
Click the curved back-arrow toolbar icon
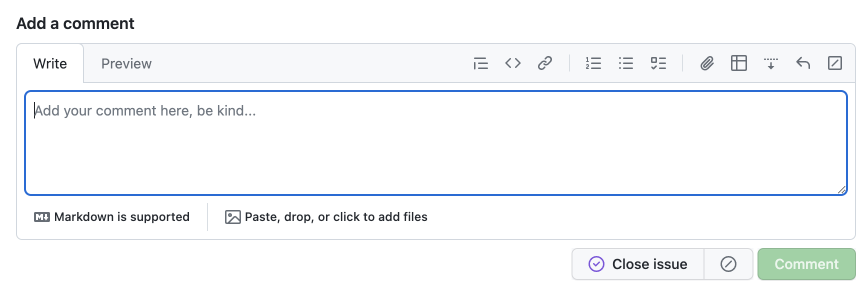803,63
